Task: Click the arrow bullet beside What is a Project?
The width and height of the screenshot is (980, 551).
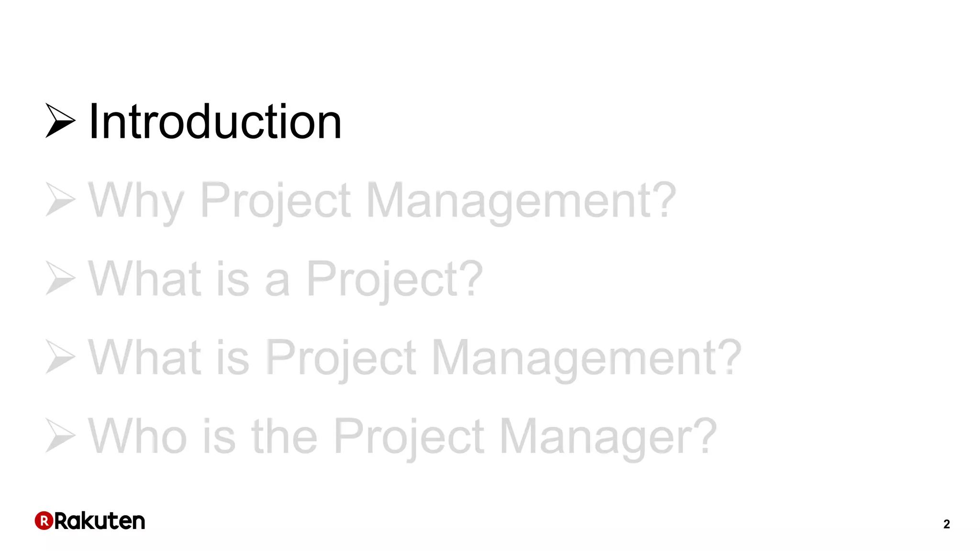Action: (60, 278)
